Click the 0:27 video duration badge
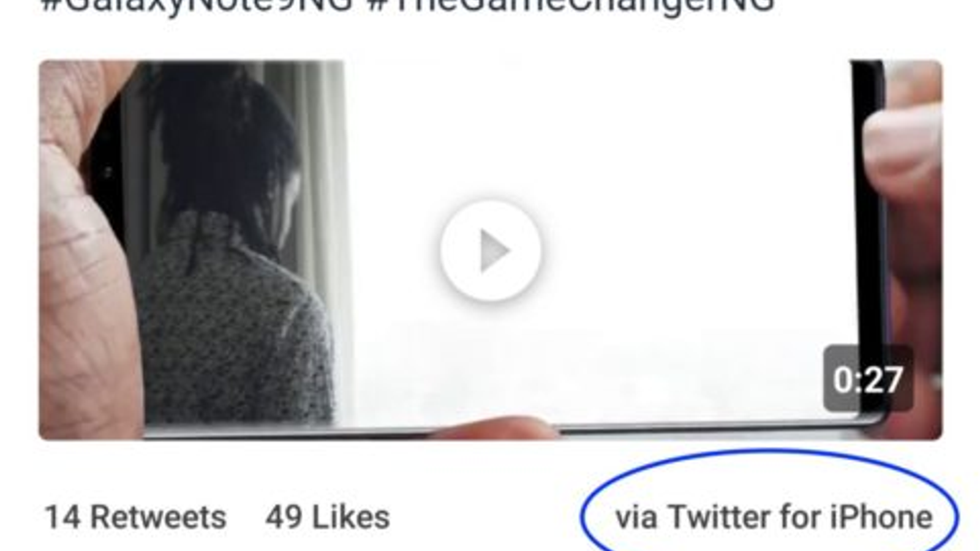This screenshot has height=551, width=980. click(868, 379)
